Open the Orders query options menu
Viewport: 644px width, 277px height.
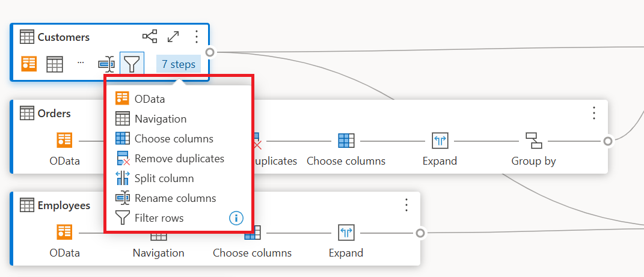[x=594, y=113]
